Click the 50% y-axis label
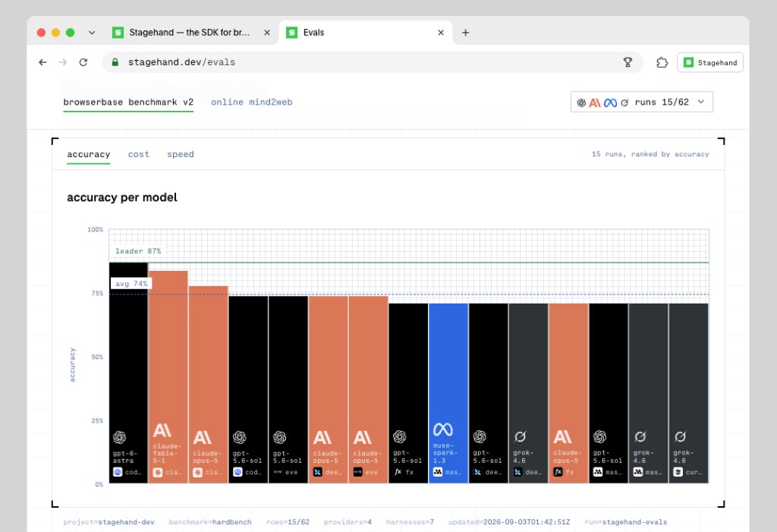 [x=97, y=357]
